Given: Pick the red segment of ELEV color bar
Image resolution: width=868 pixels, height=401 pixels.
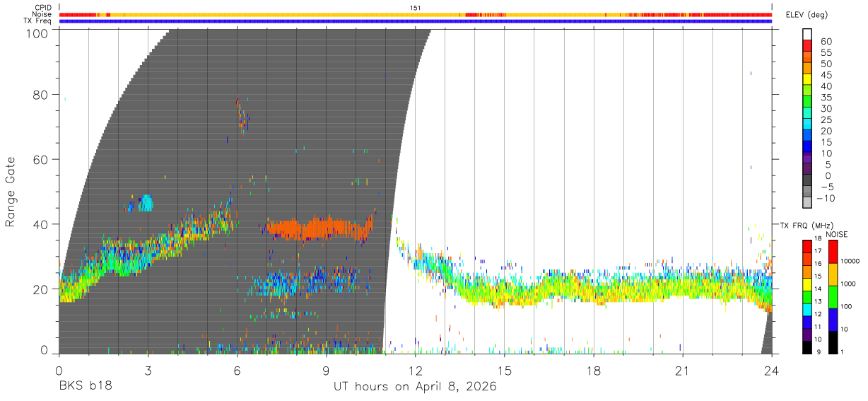Looking at the screenshot, I should tap(807, 46).
